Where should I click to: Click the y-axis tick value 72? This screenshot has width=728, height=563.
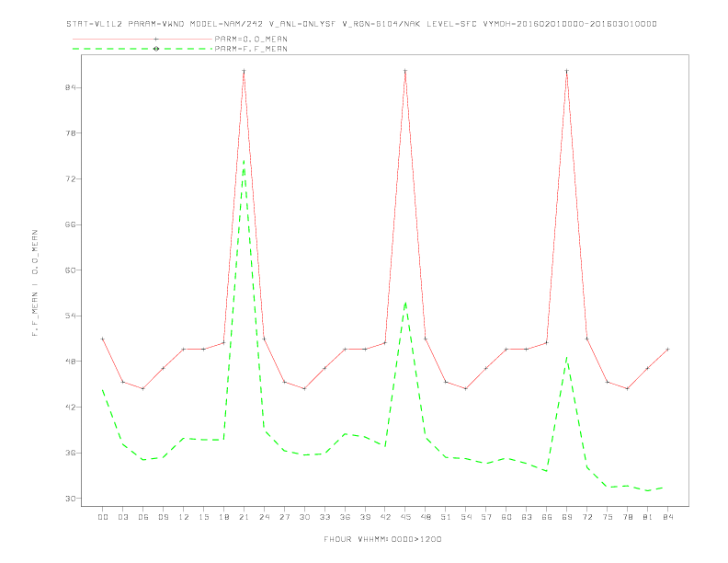point(70,178)
